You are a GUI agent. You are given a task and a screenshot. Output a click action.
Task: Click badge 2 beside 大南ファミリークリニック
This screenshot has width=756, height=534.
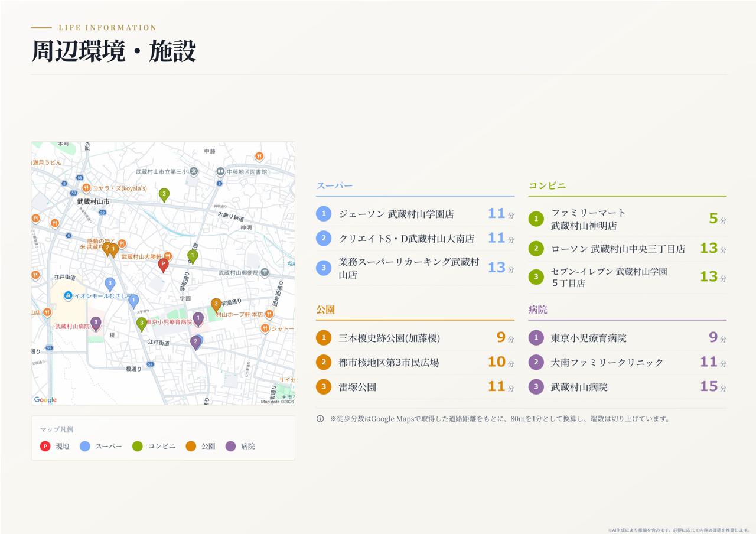point(536,362)
